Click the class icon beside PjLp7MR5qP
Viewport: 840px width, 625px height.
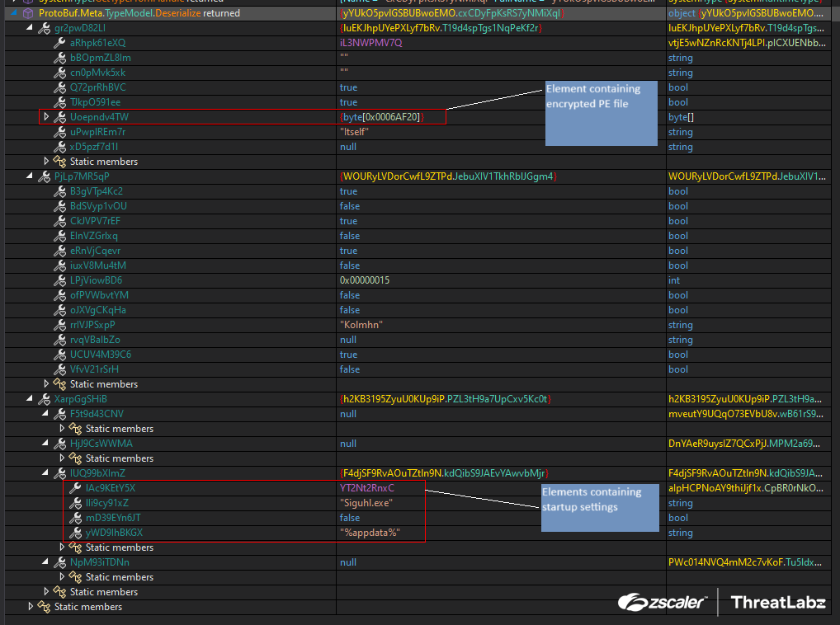click(x=44, y=176)
